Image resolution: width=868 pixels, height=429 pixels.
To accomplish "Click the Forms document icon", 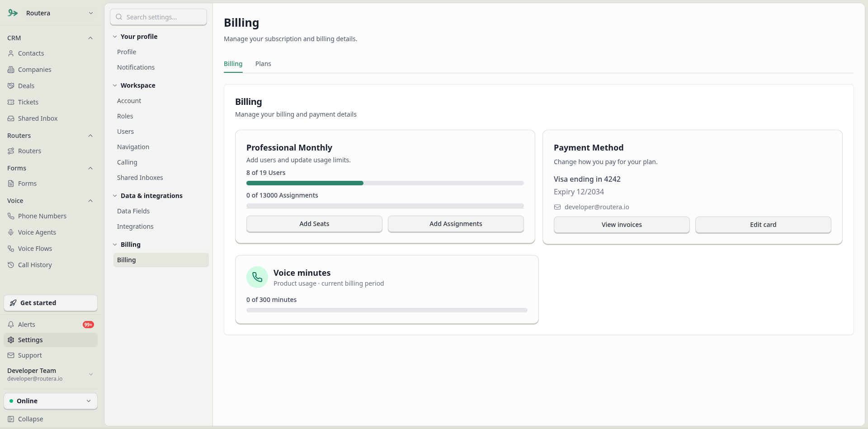I will coord(11,184).
